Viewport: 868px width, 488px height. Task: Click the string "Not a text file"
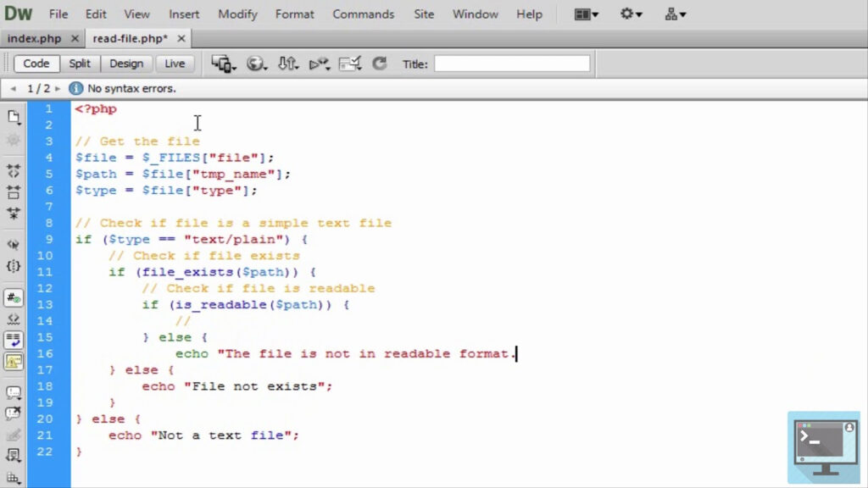[221, 435]
